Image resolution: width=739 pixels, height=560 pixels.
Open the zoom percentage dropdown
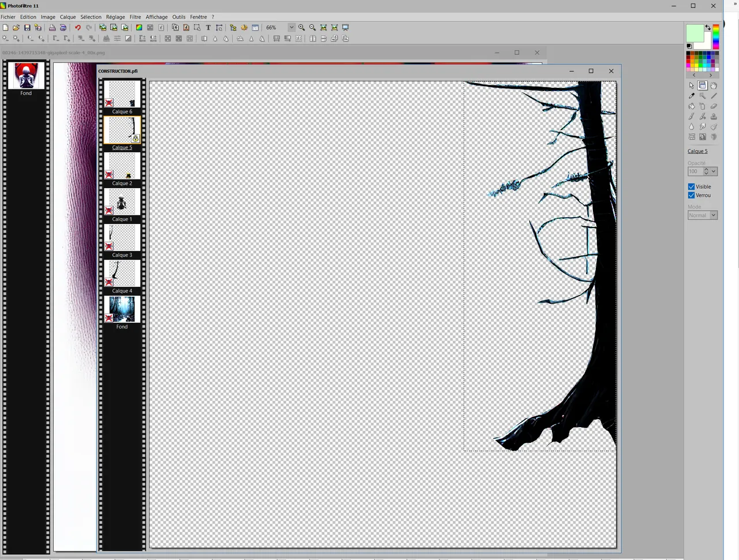[292, 28]
